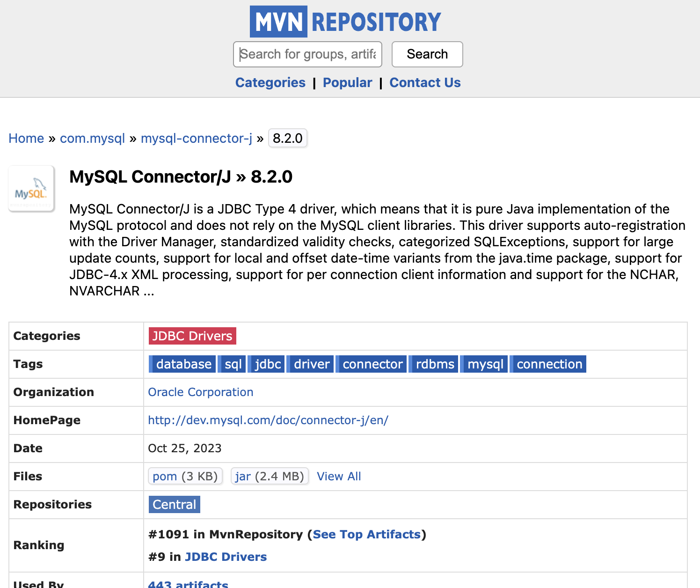Click the Organization row label
Screen dimensions: 700x588
click(54, 392)
